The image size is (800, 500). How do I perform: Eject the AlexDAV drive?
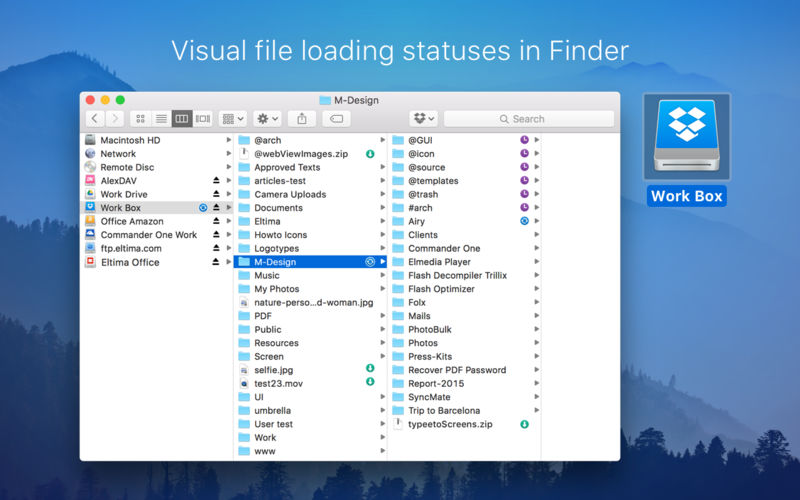216,181
